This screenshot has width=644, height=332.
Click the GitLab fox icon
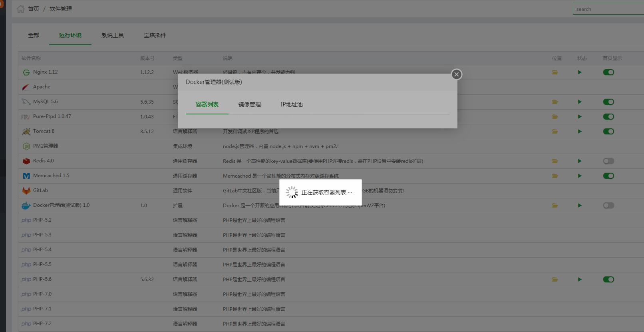tap(26, 191)
